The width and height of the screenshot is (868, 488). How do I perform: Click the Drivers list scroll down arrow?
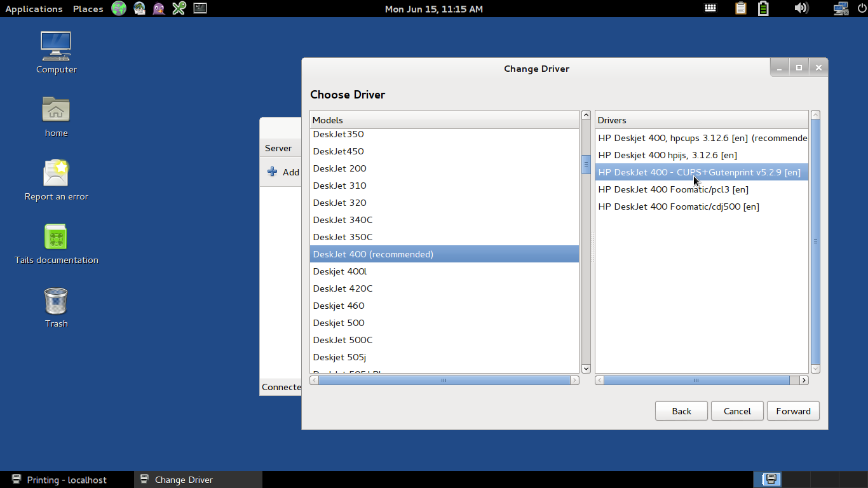[x=816, y=369]
